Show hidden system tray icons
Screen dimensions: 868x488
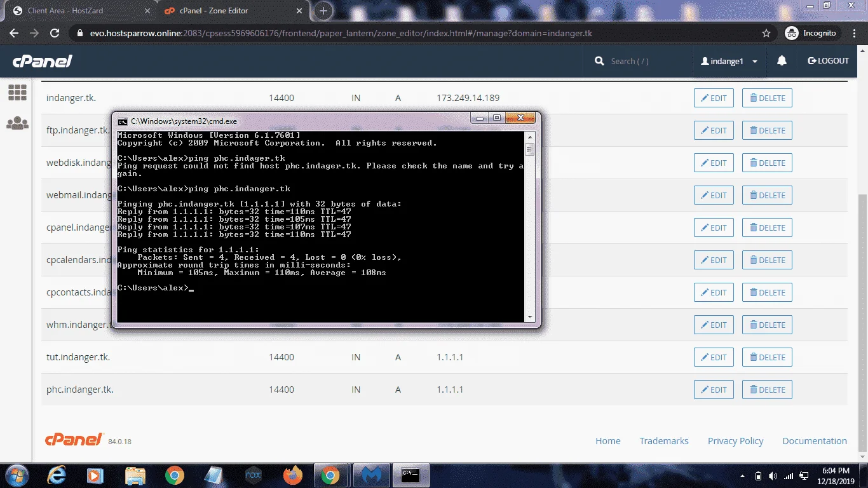[743, 476]
